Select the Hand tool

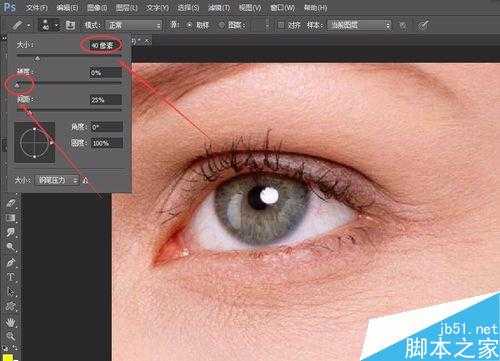point(11,322)
